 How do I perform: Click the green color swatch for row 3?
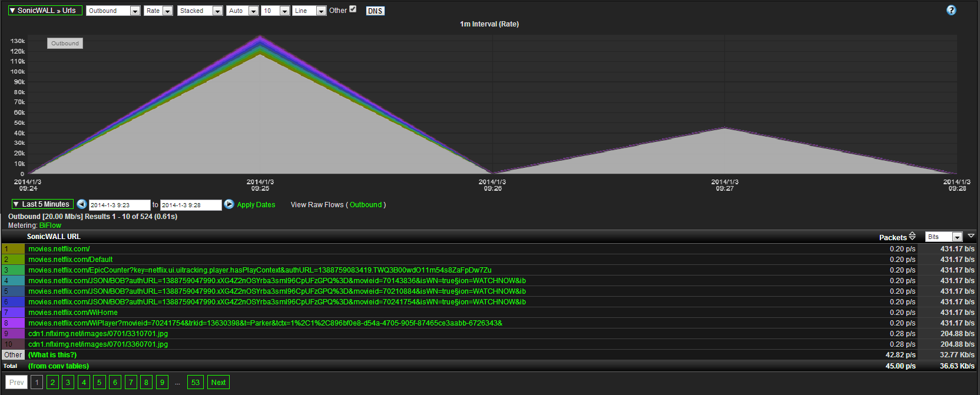click(13, 270)
